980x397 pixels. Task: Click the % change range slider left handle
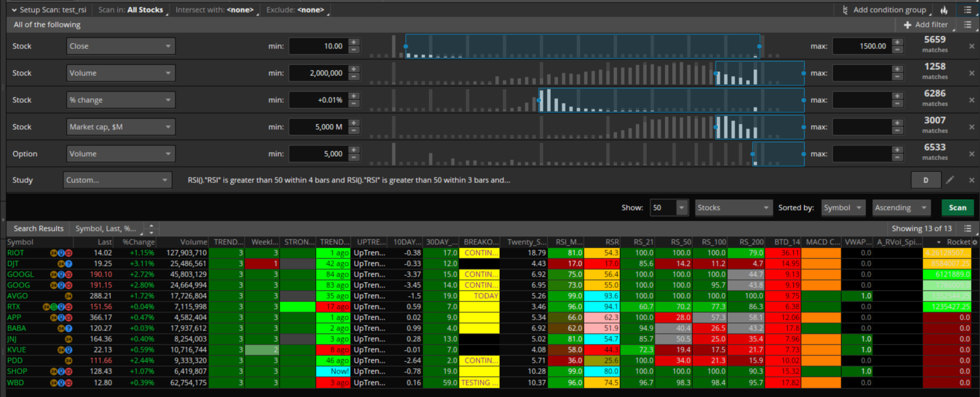pos(540,100)
